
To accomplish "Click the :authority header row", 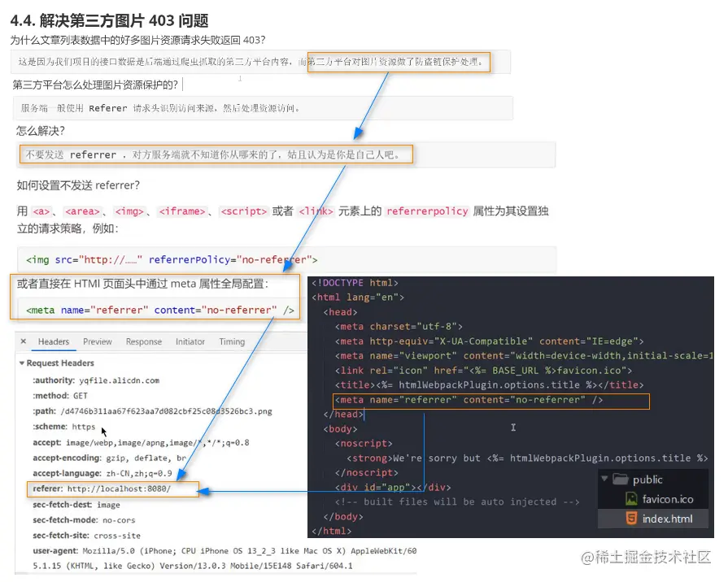I will [96, 380].
